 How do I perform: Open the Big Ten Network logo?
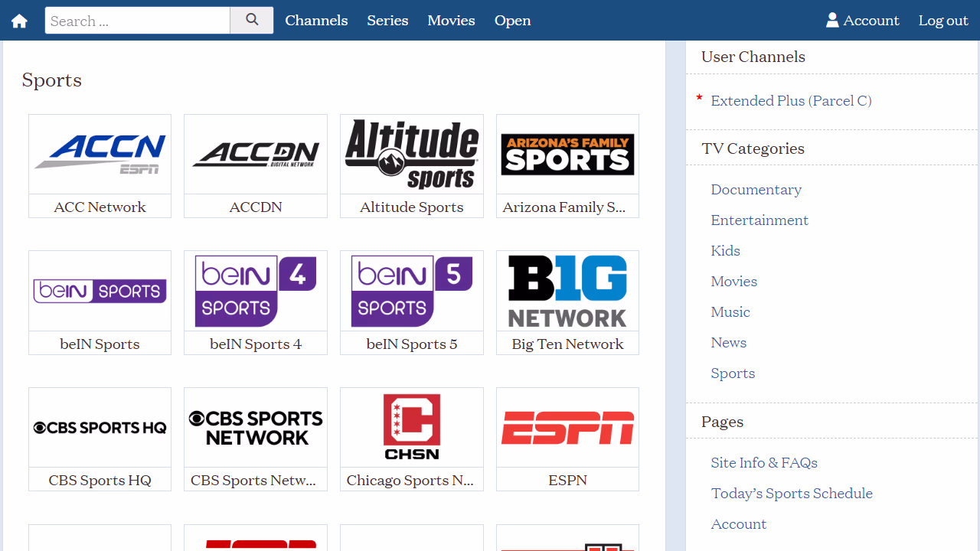click(567, 292)
